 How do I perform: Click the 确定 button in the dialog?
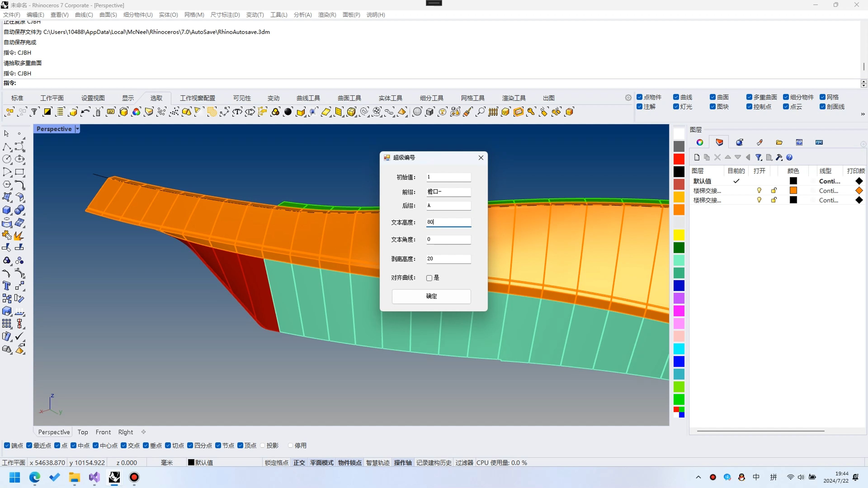(x=431, y=296)
